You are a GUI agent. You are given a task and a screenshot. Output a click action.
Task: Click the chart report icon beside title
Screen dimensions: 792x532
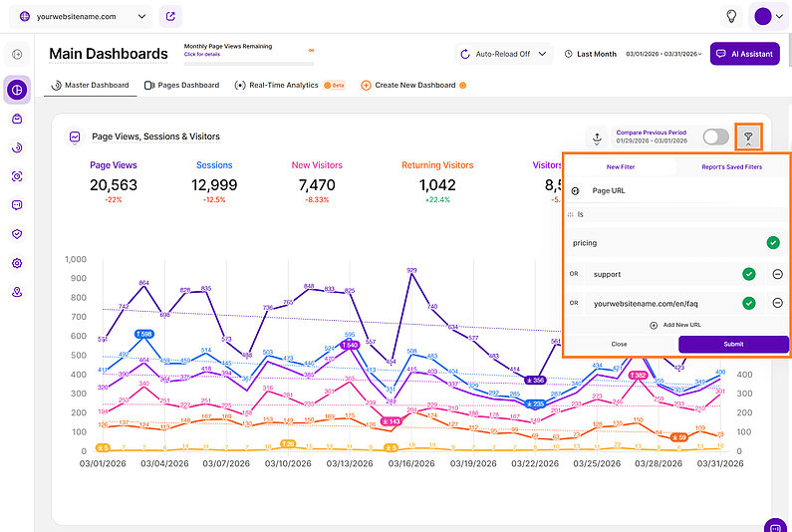point(75,136)
